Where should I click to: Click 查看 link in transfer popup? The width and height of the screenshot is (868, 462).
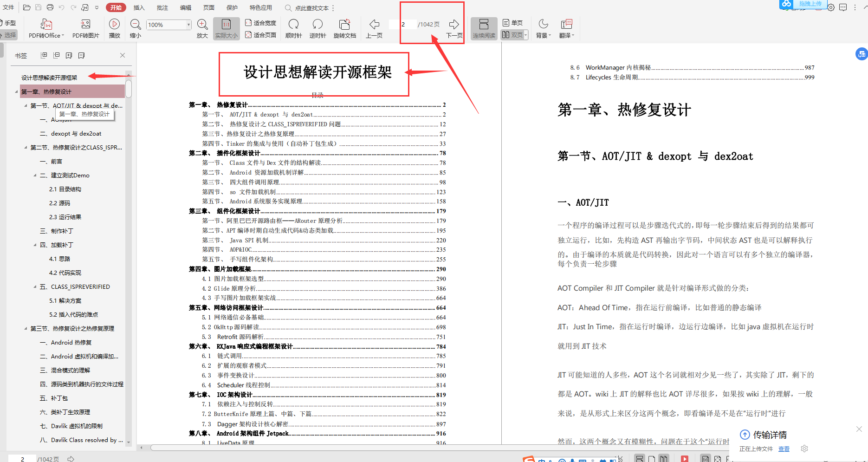tap(784, 449)
